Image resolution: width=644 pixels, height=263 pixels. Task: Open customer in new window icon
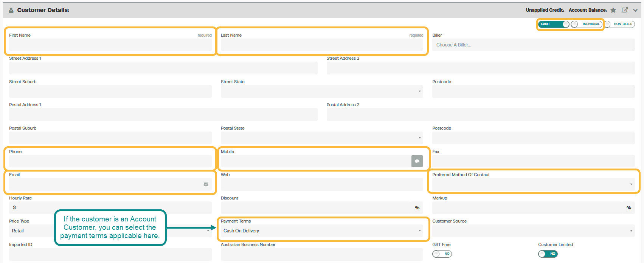625,10
